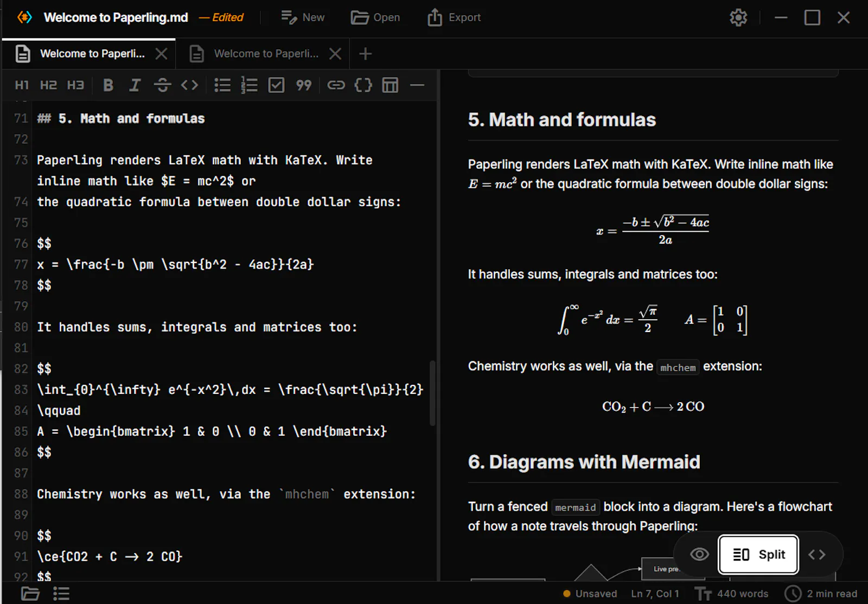Click the '## 5. Math and formulas' editor line
This screenshot has height=604, width=868.
tap(120, 119)
